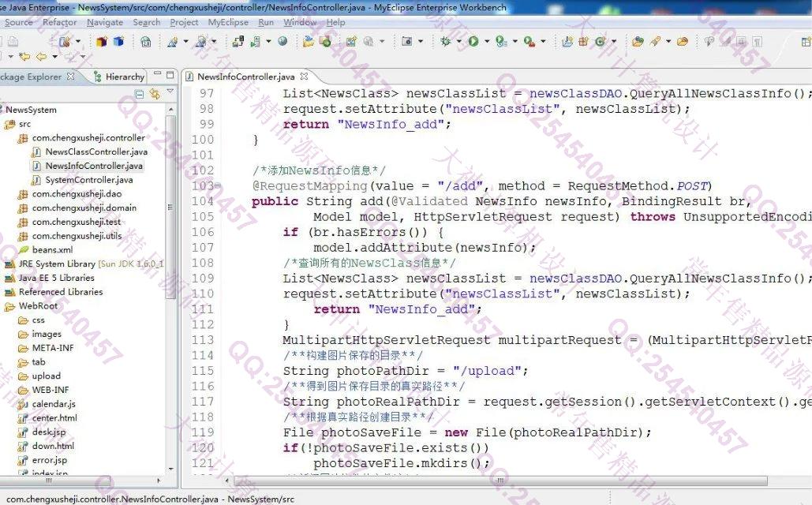
Task: Click the globe web browser icon
Action: (x=283, y=42)
